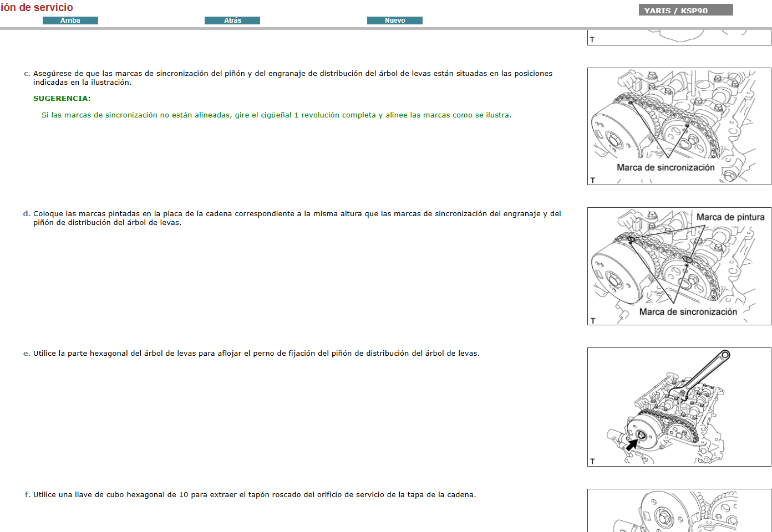Screen dimensions: 772x532
Task: Click the SUGERENCIA heading
Action: click(62, 99)
